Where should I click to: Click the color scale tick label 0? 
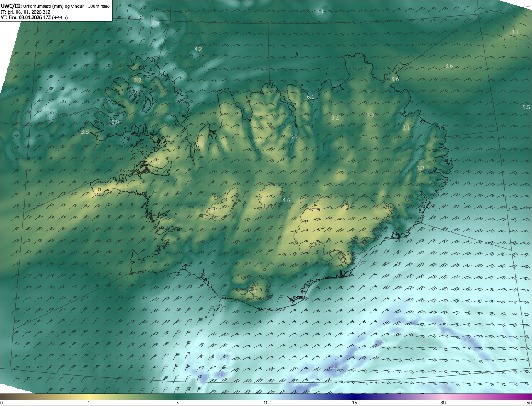click(x=2, y=403)
